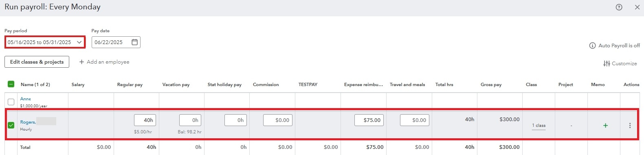
Task: Open the Rogers employee link
Action: 28,122
